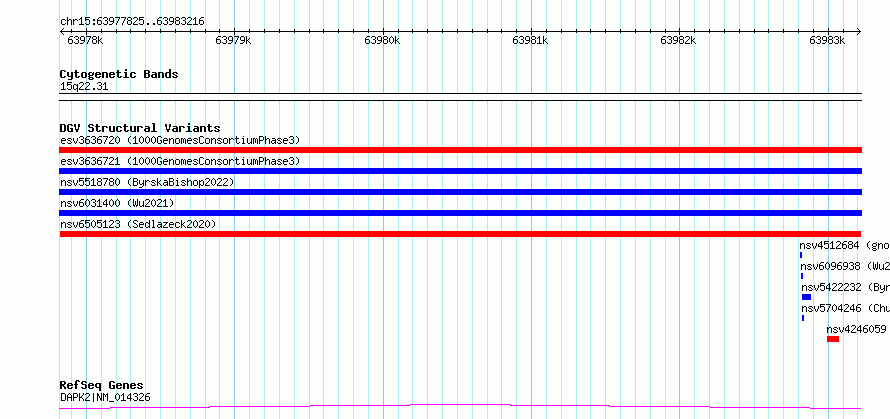Click the nsv5422232 blue variant block

tap(807, 297)
